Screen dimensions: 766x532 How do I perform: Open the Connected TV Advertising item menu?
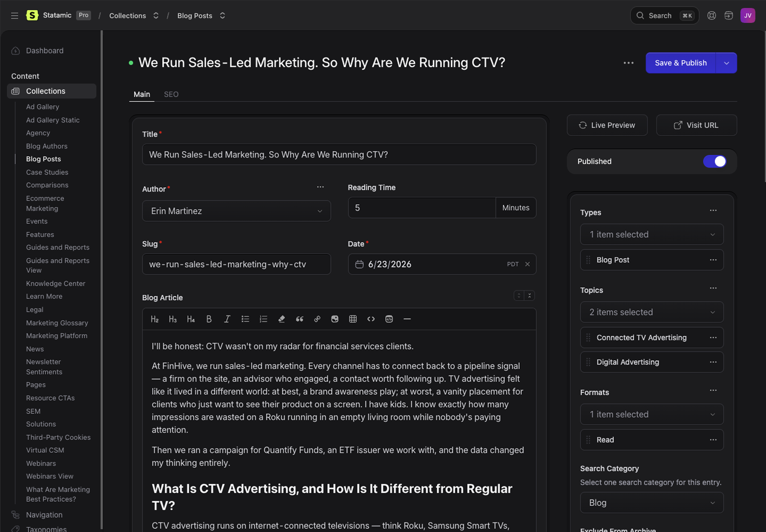click(x=713, y=338)
